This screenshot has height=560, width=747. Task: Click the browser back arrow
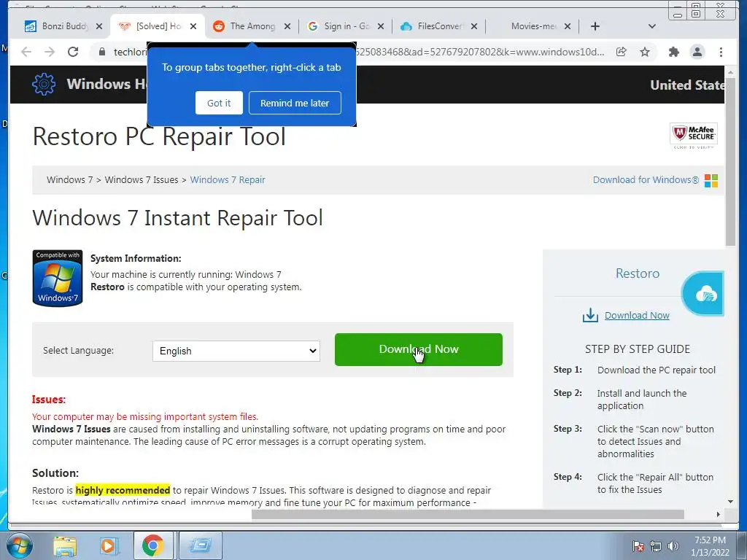(26, 52)
